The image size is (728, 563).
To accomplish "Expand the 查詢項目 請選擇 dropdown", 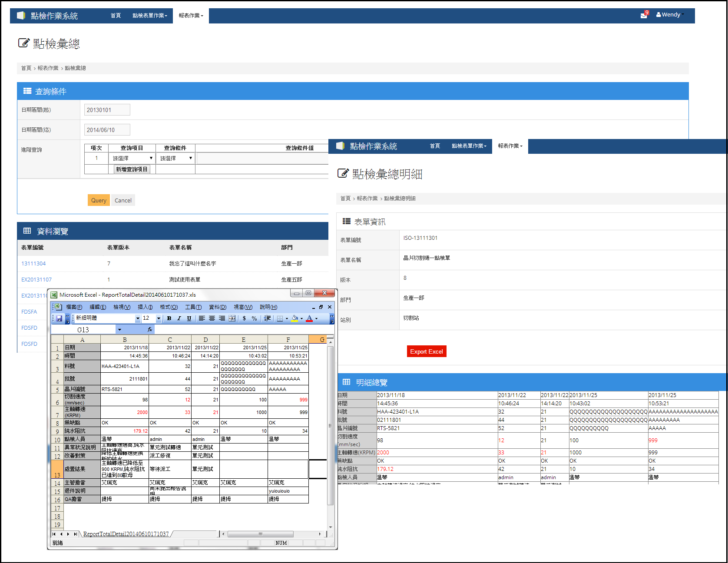I will pyautogui.click(x=132, y=159).
